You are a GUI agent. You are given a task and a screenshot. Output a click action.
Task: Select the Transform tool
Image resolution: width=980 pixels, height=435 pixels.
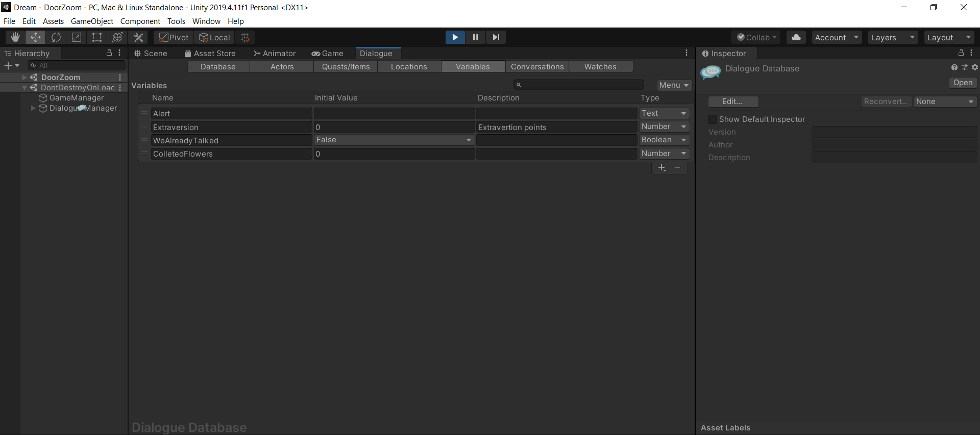[x=117, y=37]
